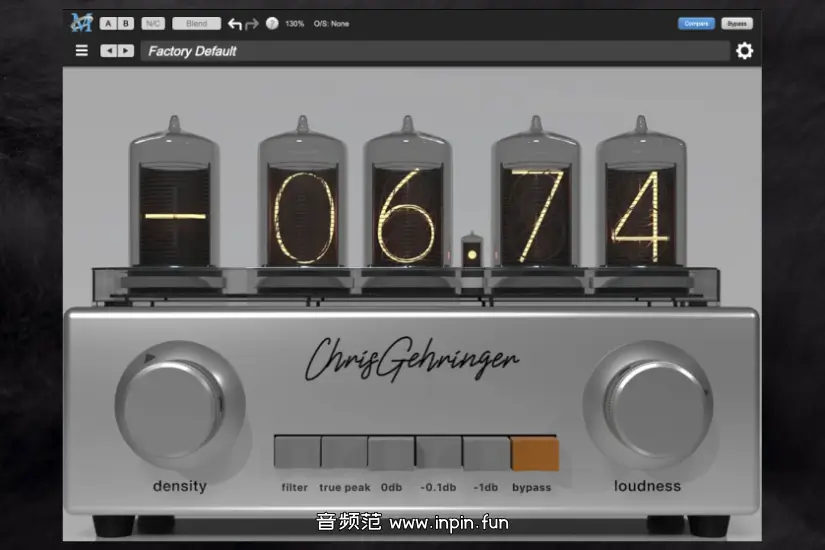Click the redo arrow icon
Image resolution: width=825 pixels, height=550 pixels.
[252, 24]
